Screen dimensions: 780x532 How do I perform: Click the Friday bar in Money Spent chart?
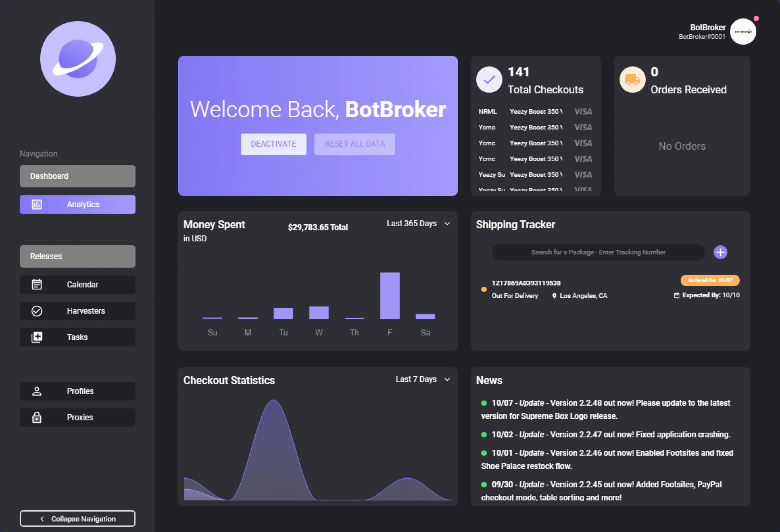pyautogui.click(x=390, y=296)
